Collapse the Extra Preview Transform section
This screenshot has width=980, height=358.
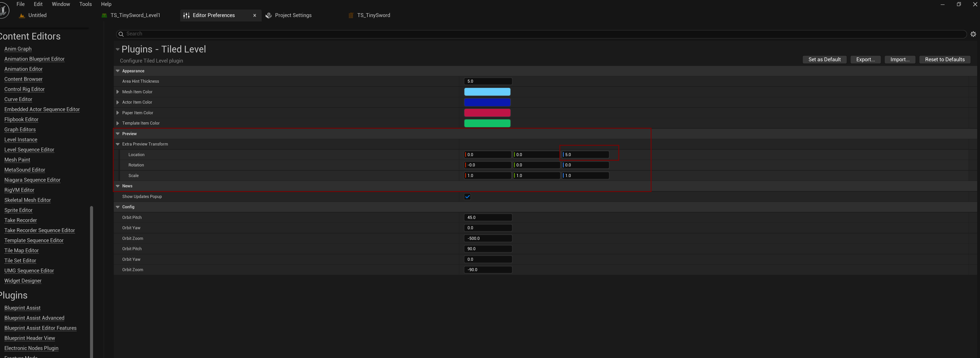tap(118, 144)
